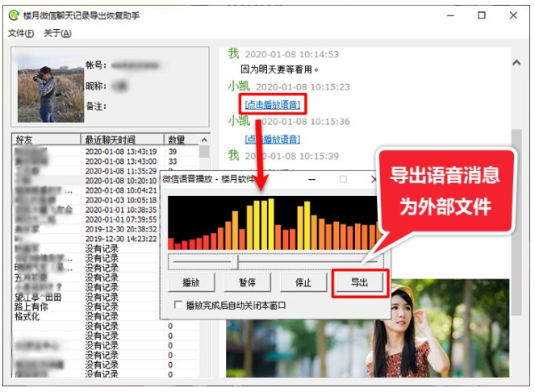Click the account avatar photo

(x=51, y=89)
